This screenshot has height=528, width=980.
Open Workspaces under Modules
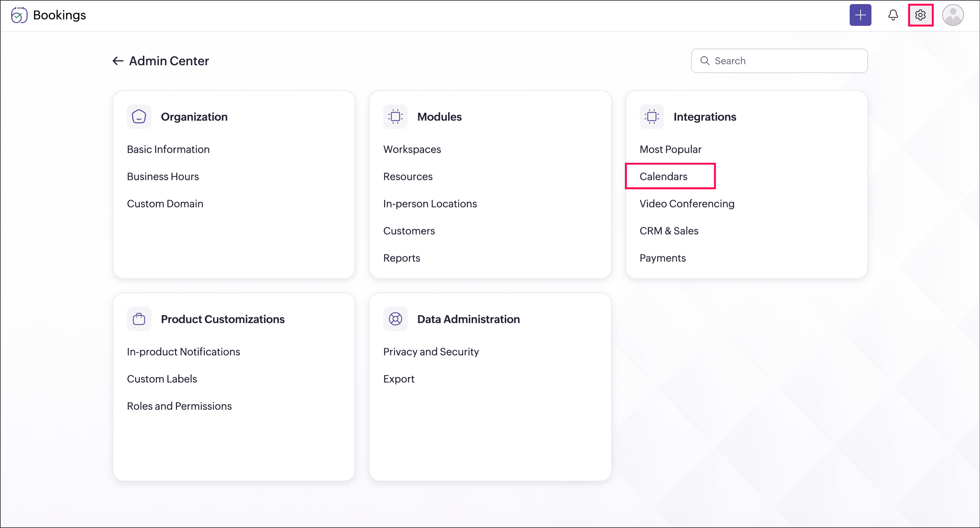click(x=412, y=149)
